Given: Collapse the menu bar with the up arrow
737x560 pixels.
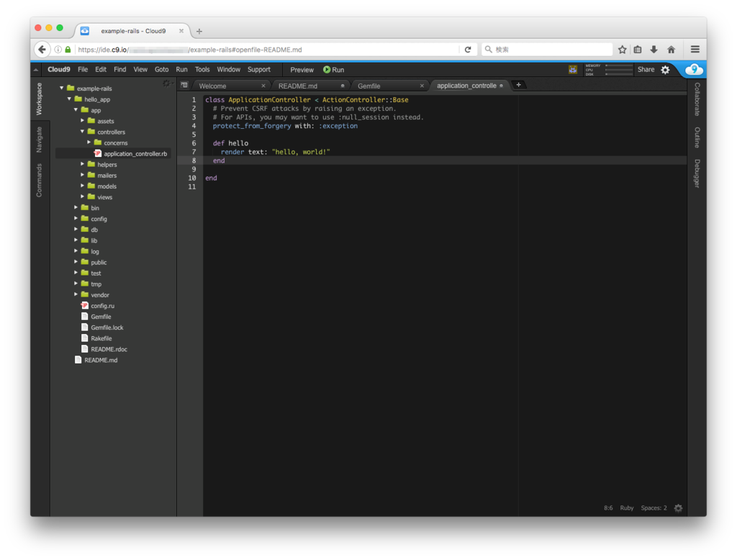Looking at the screenshot, I should [x=36, y=70].
